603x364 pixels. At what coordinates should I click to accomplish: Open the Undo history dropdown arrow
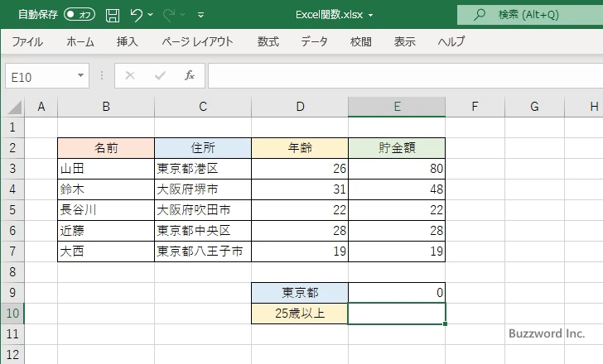(153, 16)
